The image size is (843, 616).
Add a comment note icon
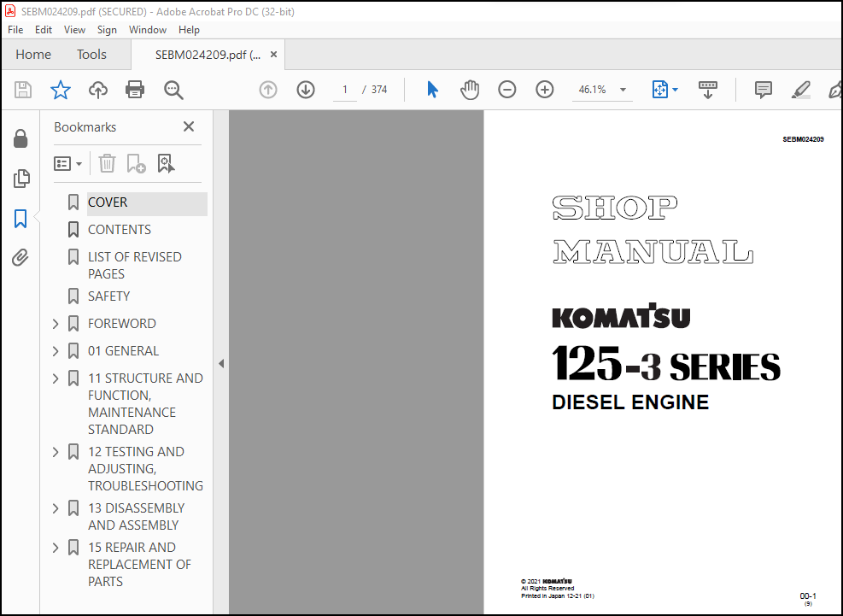(x=763, y=90)
